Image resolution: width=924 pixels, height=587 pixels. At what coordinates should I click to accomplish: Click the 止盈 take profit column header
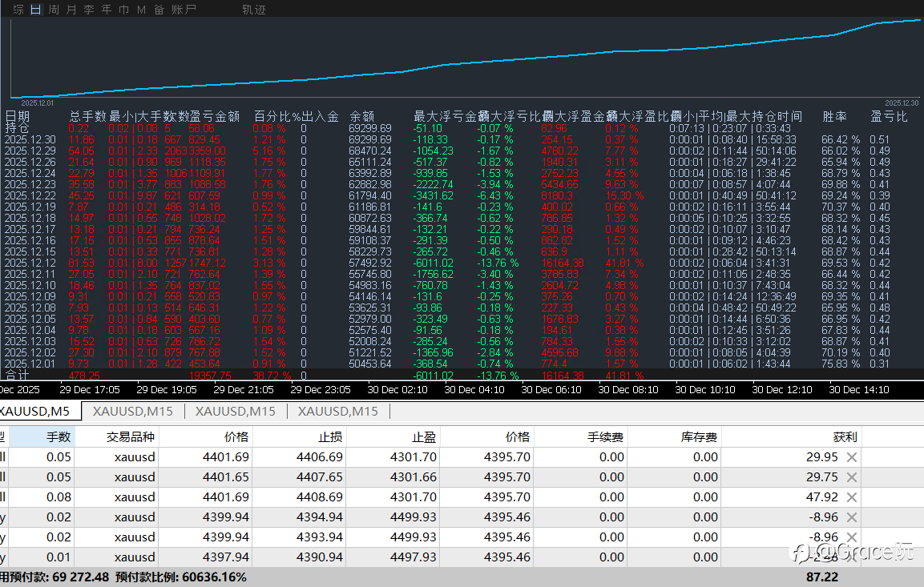pyautogui.click(x=425, y=436)
